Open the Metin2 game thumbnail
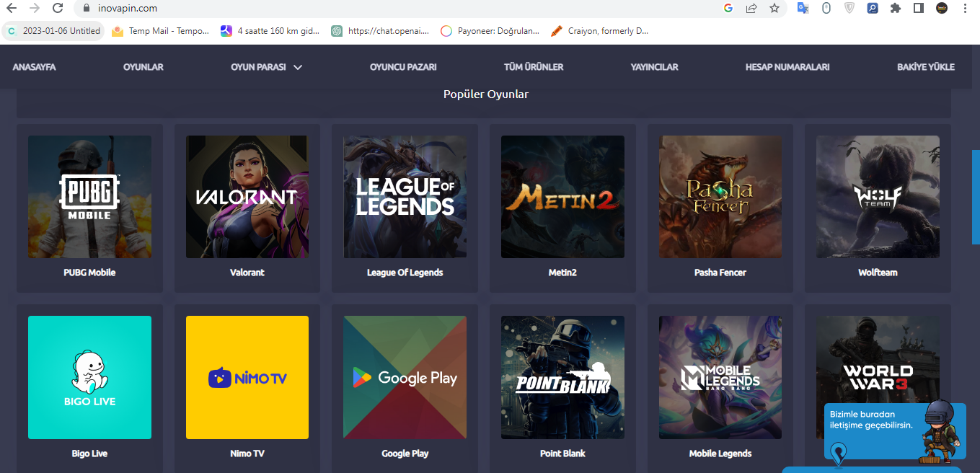 click(562, 197)
